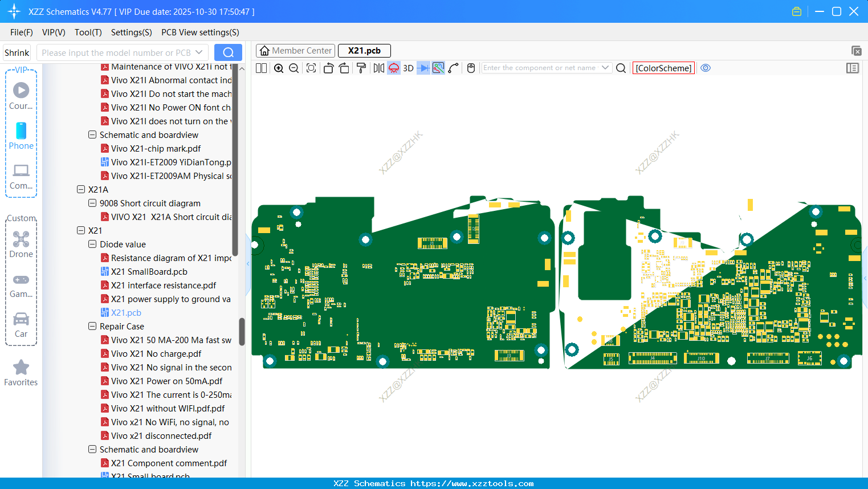Rotate the board counterclockwise
Screen dimensions: 868x489
(x=329, y=68)
